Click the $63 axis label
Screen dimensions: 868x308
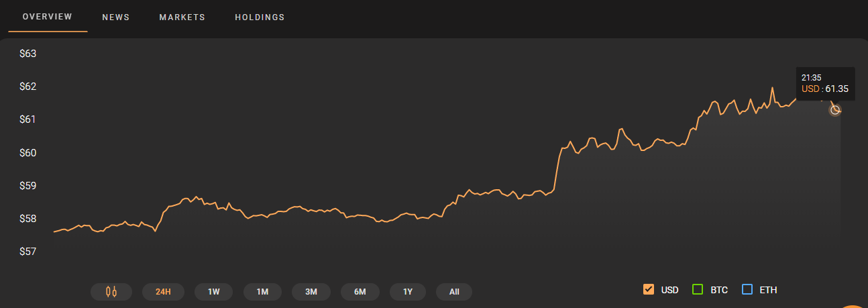click(28, 54)
